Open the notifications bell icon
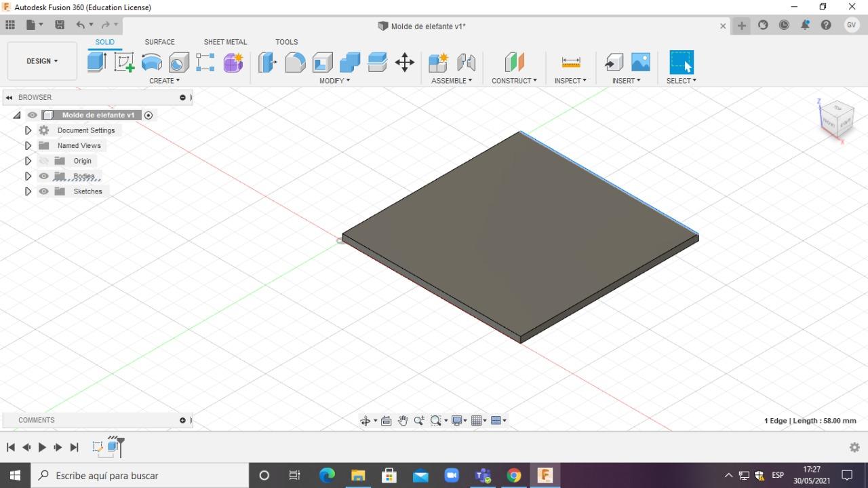The height and width of the screenshot is (488, 868). coord(805,25)
